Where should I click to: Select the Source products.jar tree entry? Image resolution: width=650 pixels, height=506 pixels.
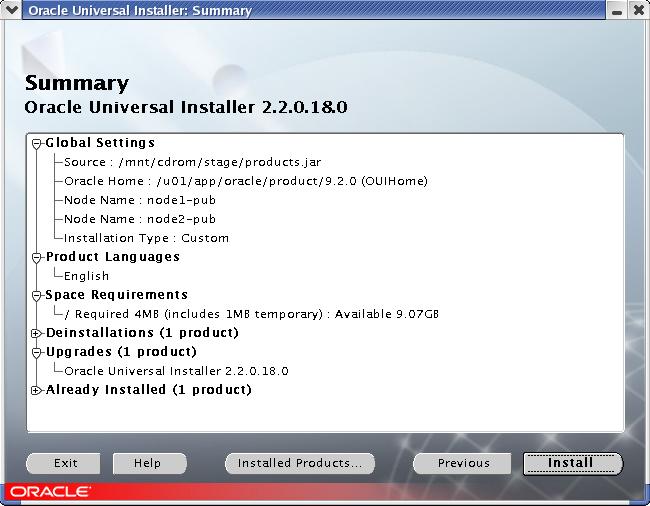192,162
